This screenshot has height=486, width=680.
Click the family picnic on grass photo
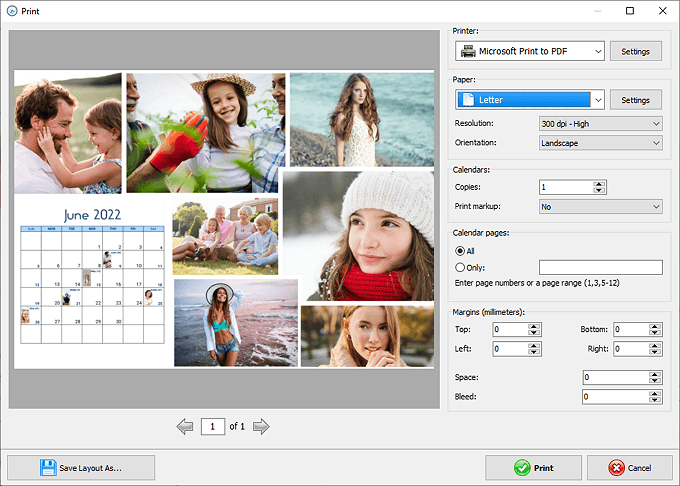(x=225, y=237)
